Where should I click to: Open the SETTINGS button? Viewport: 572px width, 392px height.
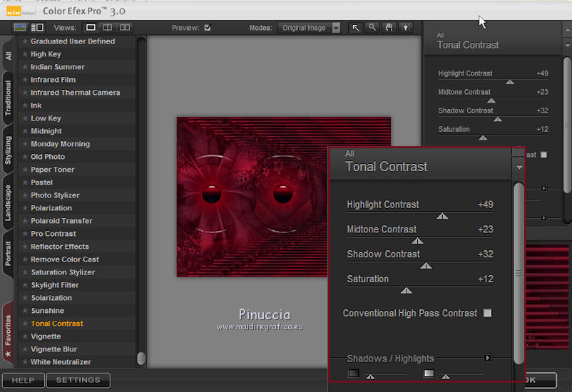tap(78, 381)
